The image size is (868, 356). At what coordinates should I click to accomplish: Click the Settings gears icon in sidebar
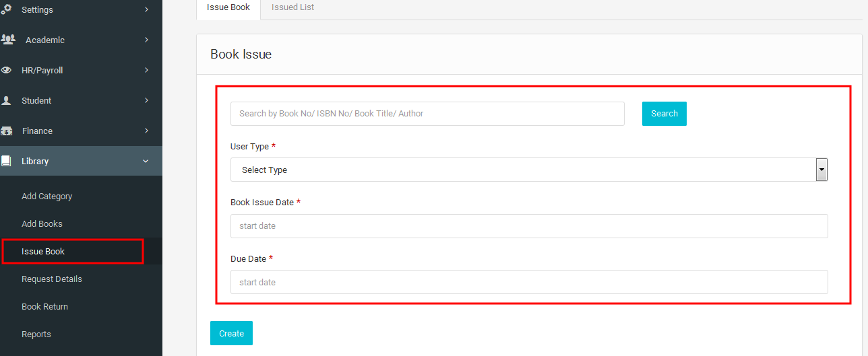pos(7,9)
